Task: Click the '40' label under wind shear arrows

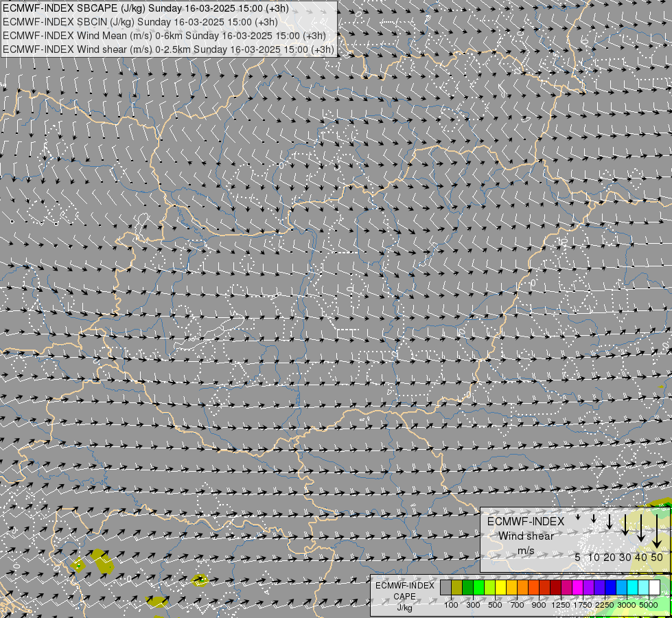Action: tap(640, 557)
